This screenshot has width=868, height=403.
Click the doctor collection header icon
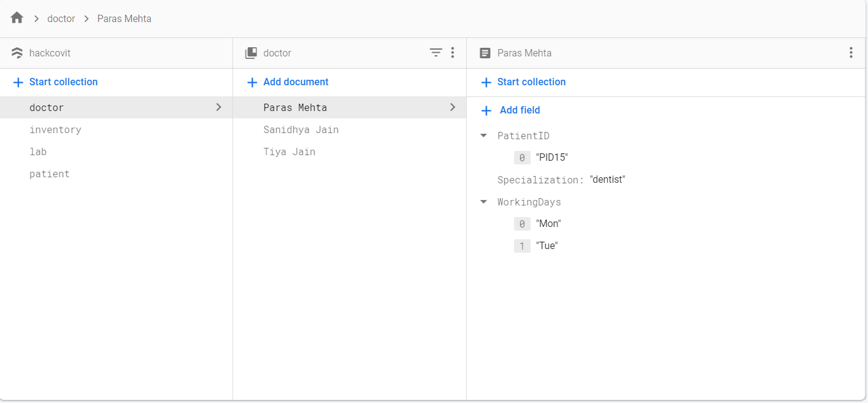[251, 53]
